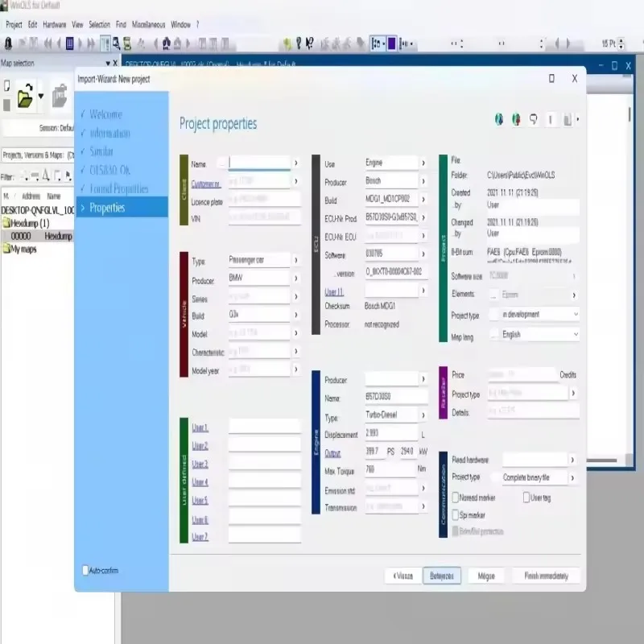
Task: Open the Hardware menu
Action: click(54, 25)
